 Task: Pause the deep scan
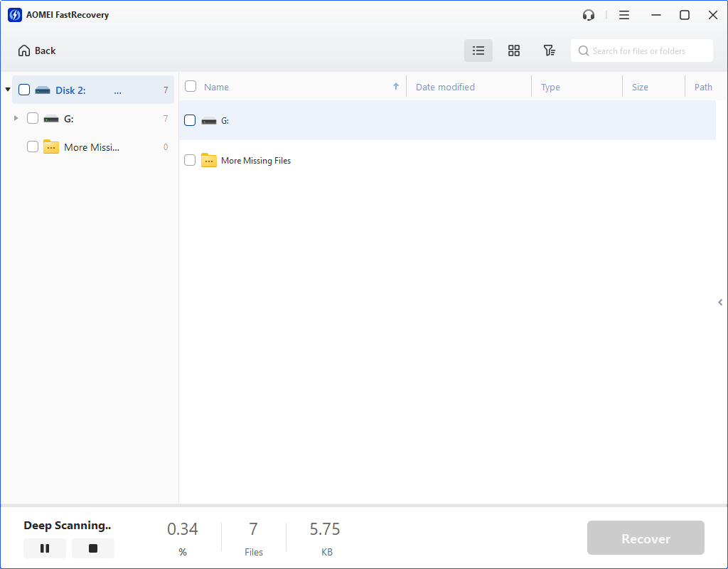coord(44,548)
